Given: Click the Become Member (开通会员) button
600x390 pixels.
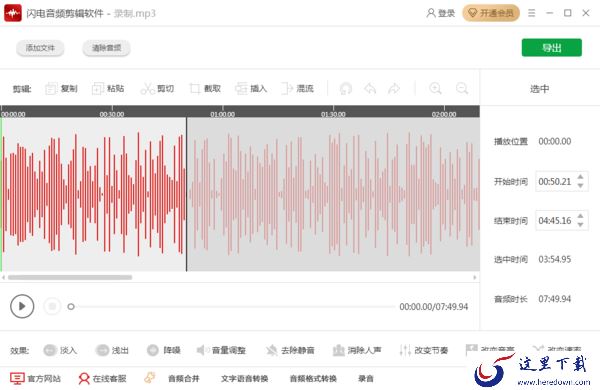Looking at the screenshot, I should (x=491, y=13).
